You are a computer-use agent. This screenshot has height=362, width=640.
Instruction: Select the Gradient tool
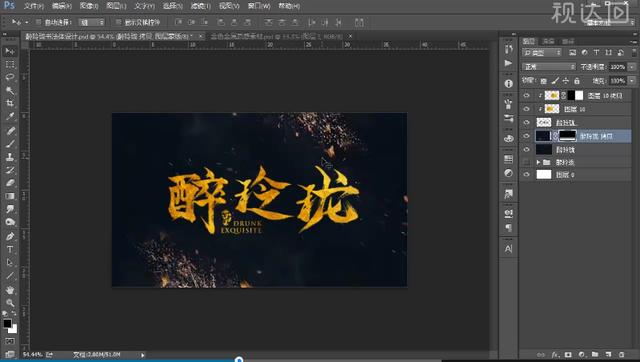coord(10,196)
